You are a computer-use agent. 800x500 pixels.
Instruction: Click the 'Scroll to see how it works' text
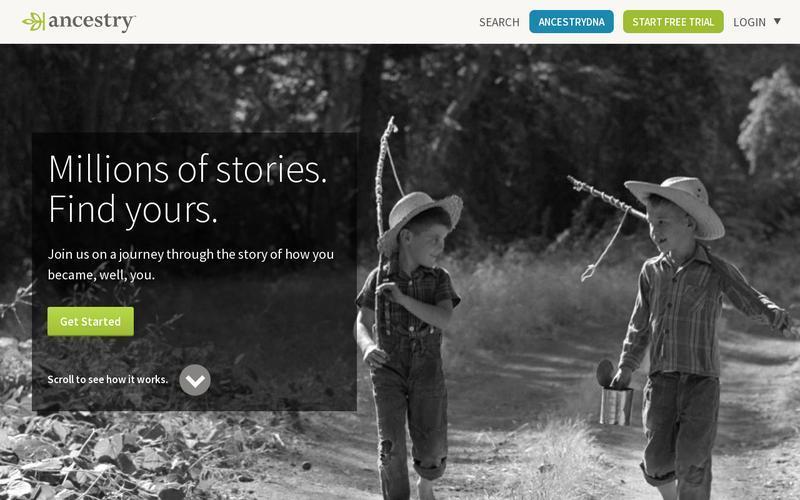click(x=108, y=379)
